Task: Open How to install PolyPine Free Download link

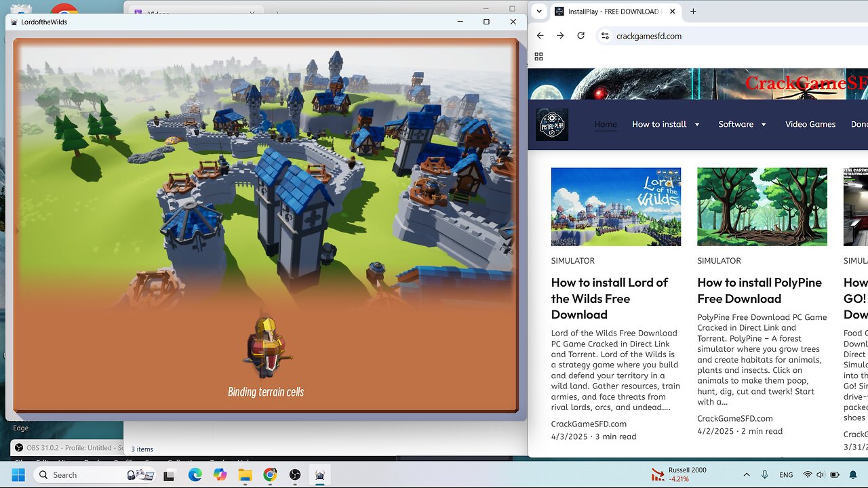Action: point(759,290)
